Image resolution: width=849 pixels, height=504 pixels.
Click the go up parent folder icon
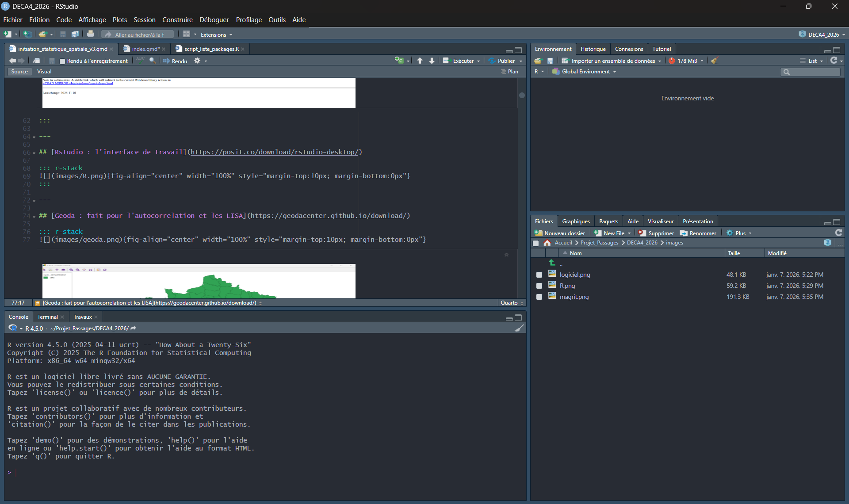552,263
